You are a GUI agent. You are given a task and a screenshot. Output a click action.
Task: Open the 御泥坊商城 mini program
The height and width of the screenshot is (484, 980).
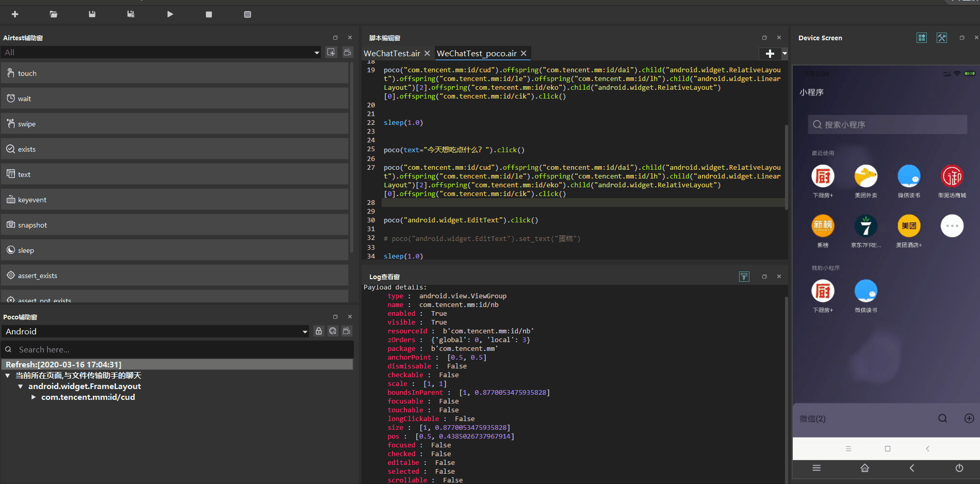[952, 176]
